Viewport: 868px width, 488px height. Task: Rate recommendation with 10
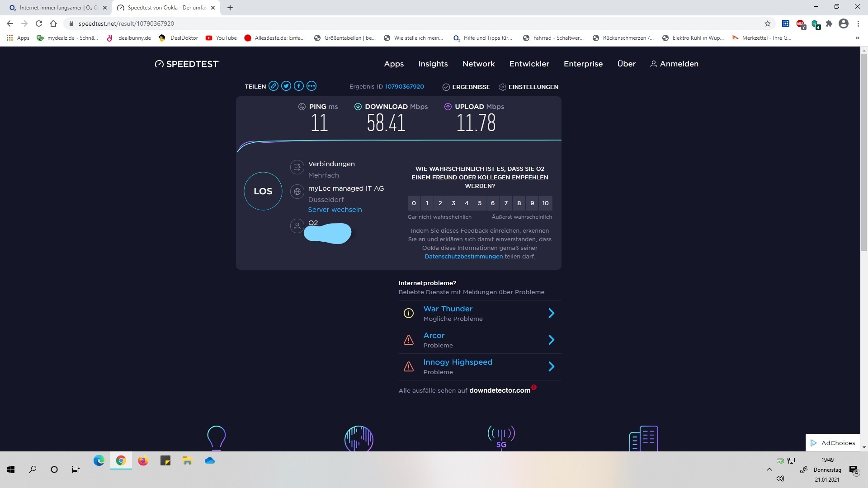546,203
